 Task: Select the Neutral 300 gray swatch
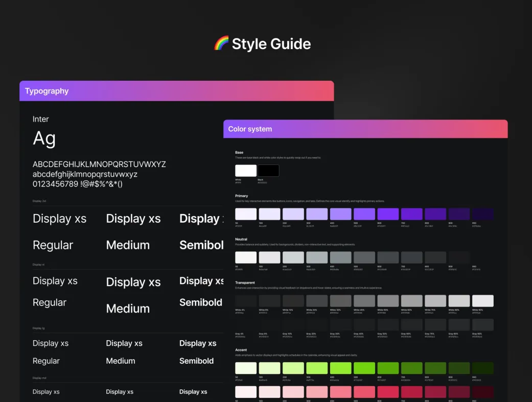point(317,257)
